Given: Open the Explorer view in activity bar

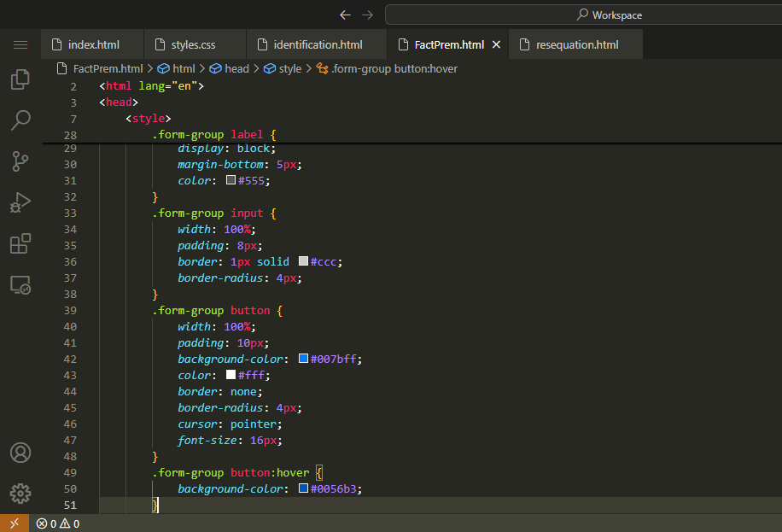Looking at the screenshot, I should coord(20,79).
